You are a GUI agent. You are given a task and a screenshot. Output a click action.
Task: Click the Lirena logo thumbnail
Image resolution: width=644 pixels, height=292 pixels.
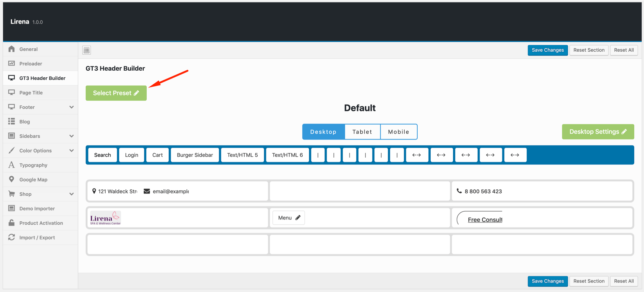click(105, 218)
